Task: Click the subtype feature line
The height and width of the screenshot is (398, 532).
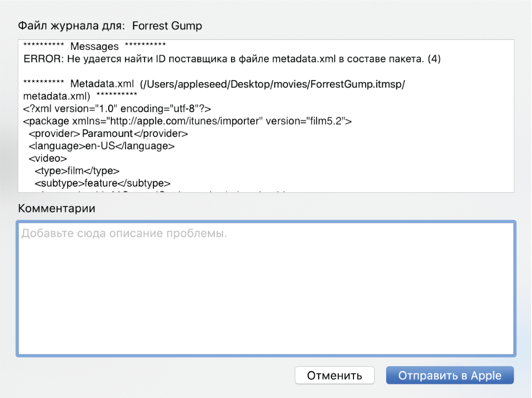Action: (103, 184)
